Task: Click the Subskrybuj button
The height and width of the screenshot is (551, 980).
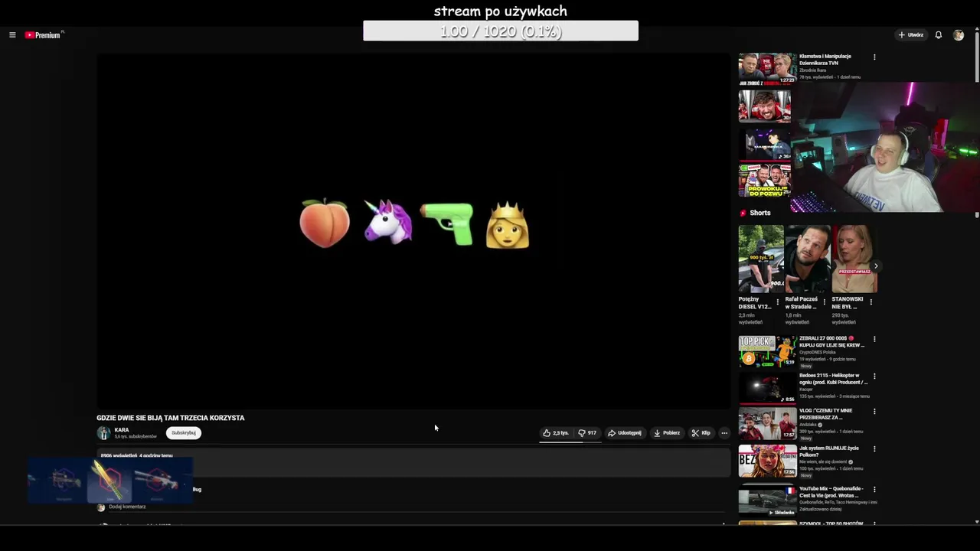Action: click(x=184, y=433)
